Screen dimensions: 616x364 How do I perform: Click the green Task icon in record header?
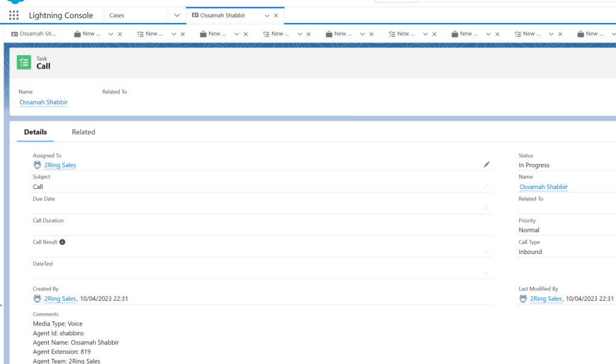point(23,62)
